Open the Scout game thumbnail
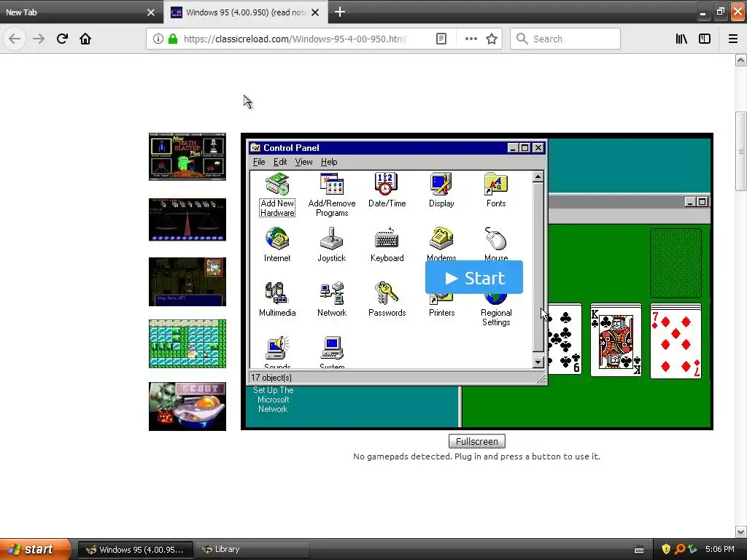747x560 pixels. coord(187,406)
